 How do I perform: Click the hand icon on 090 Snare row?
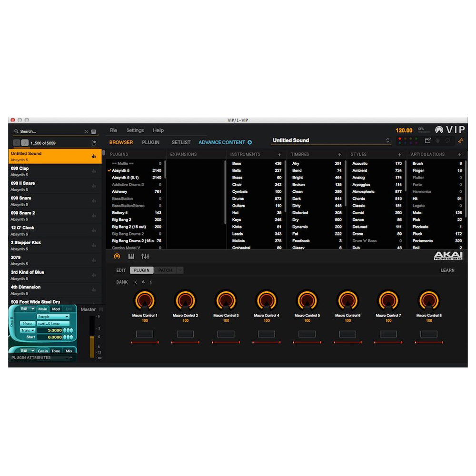coord(93,201)
